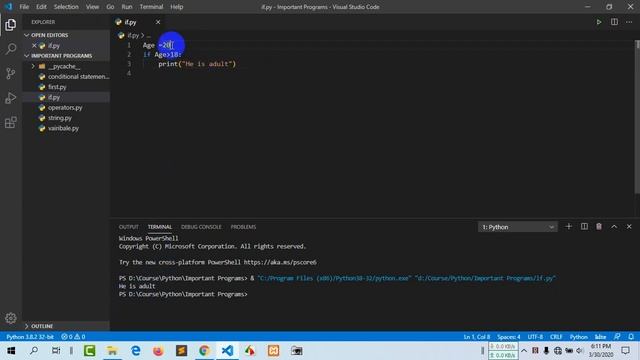Open the View menu

pos(92,7)
